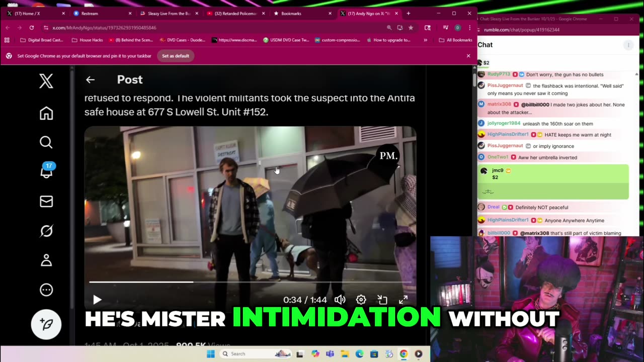Open Explore search icon in X sidebar
This screenshot has width=644, height=362.
[46, 143]
